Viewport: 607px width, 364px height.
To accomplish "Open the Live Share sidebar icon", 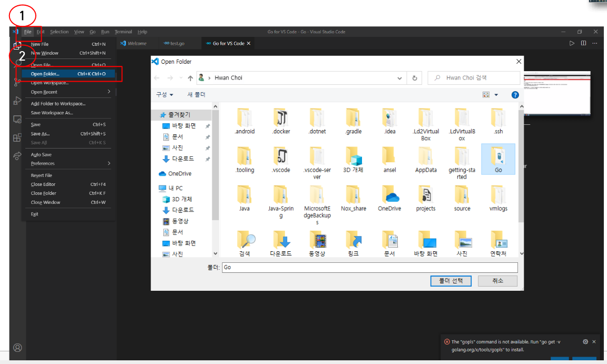I will click(17, 156).
